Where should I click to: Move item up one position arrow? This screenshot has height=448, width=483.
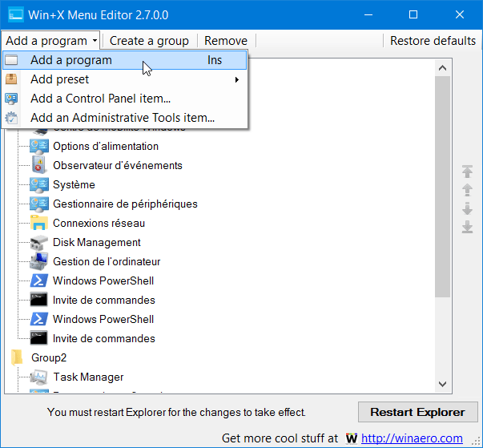tap(467, 190)
